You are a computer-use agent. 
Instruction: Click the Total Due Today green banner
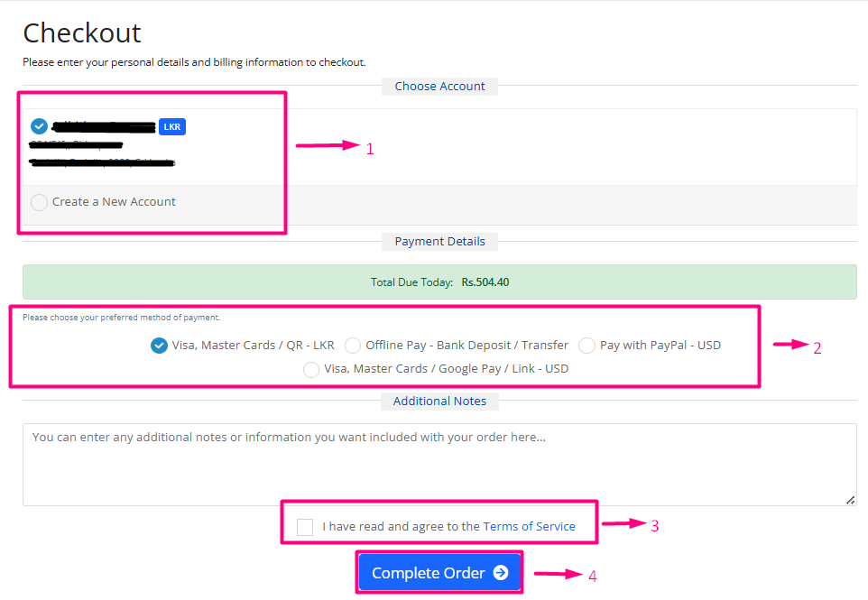(x=439, y=282)
